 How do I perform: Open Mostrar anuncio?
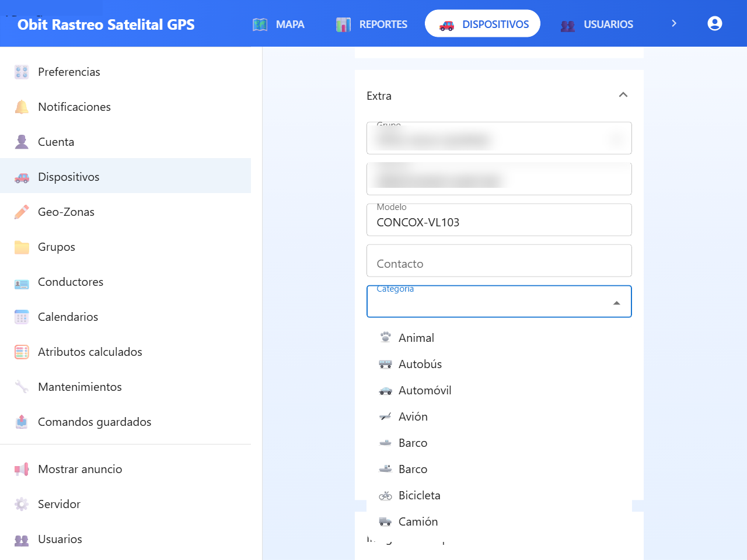tap(125, 469)
